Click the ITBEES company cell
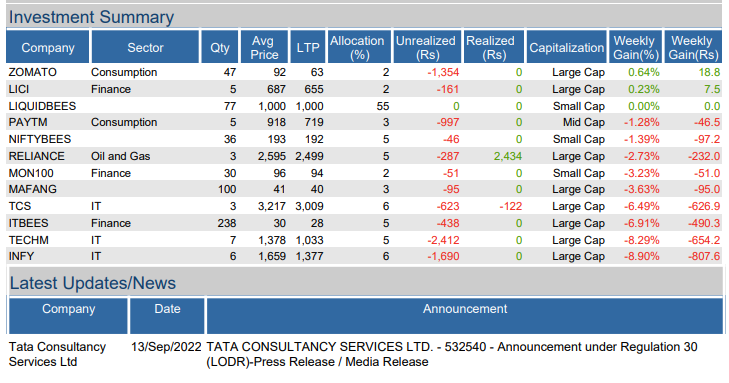The height and width of the screenshot is (383, 729). [x=28, y=223]
